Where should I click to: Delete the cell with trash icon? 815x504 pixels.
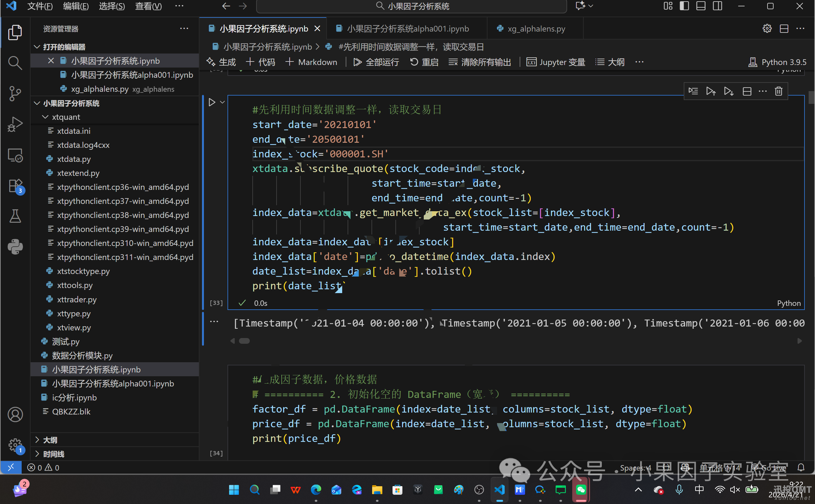point(778,91)
